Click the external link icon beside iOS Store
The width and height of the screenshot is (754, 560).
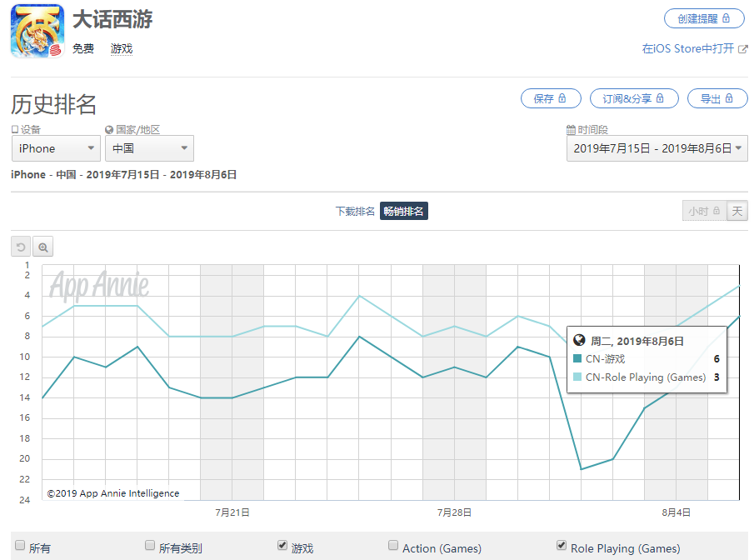[x=742, y=49]
